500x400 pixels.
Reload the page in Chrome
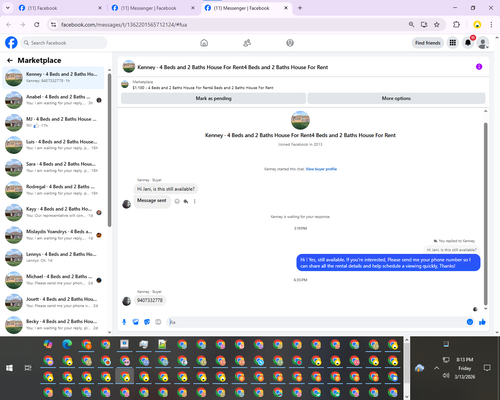click(37, 24)
